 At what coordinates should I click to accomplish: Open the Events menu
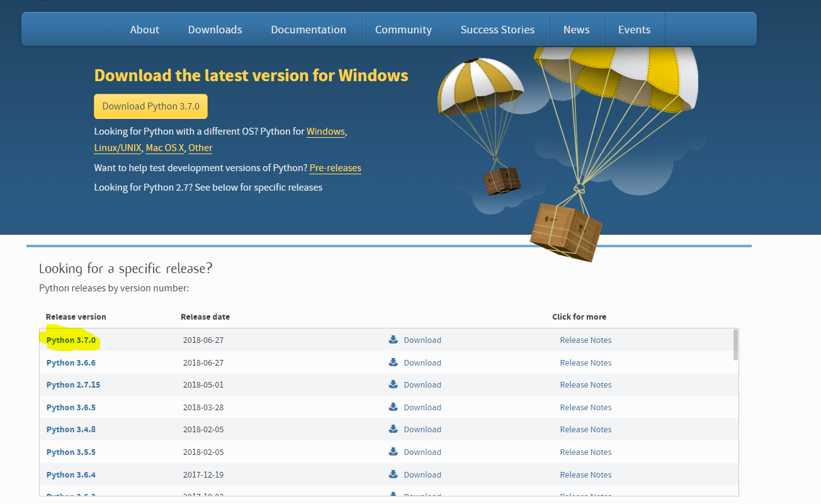634,30
